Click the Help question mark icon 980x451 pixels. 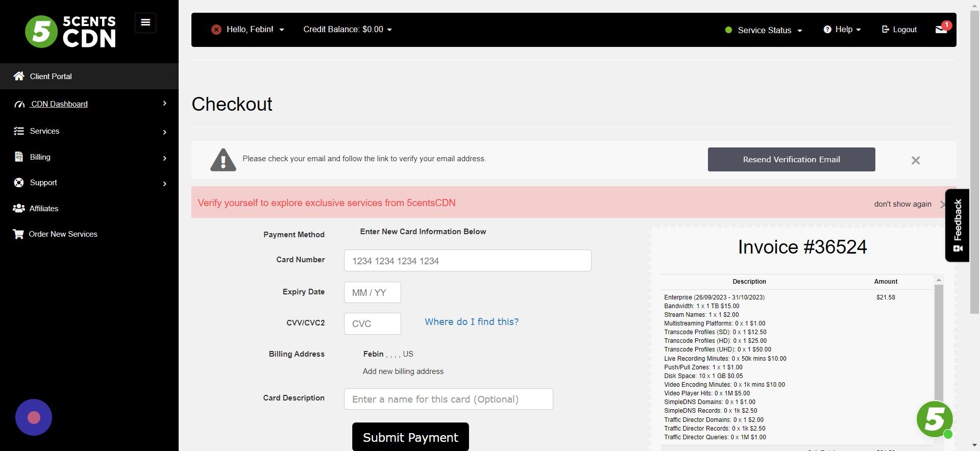point(827,30)
